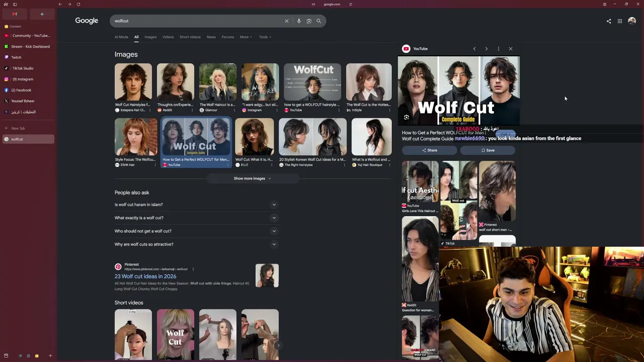Open the Forums tab
The image size is (644, 362).
pos(228,37)
